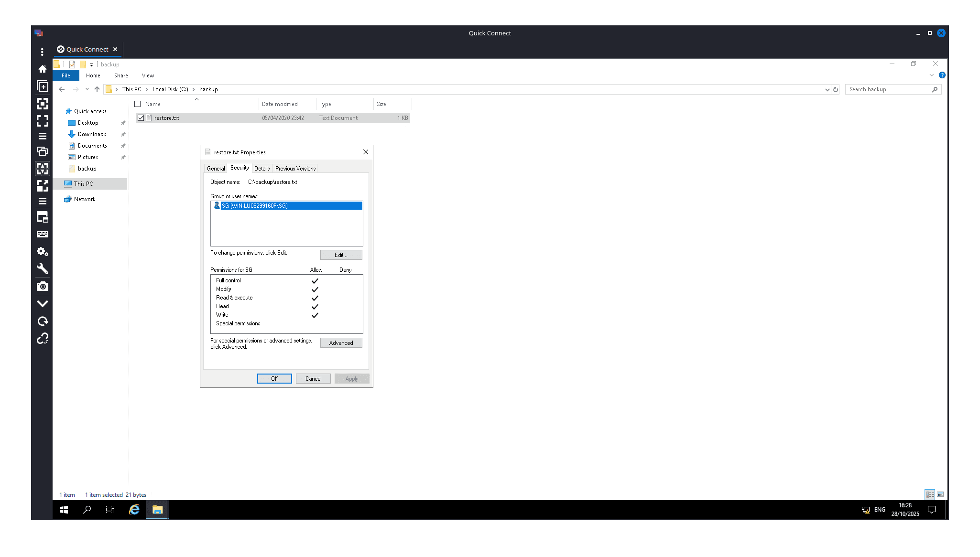The height and width of the screenshot is (557, 980).
Task: Click the Advanced button
Action: coord(341,343)
